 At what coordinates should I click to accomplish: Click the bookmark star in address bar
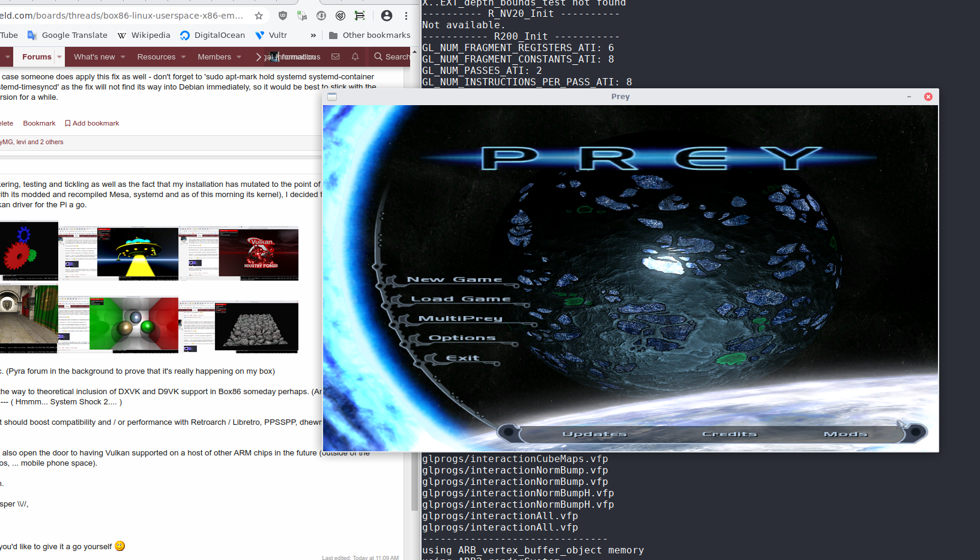(x=259, y=16)
